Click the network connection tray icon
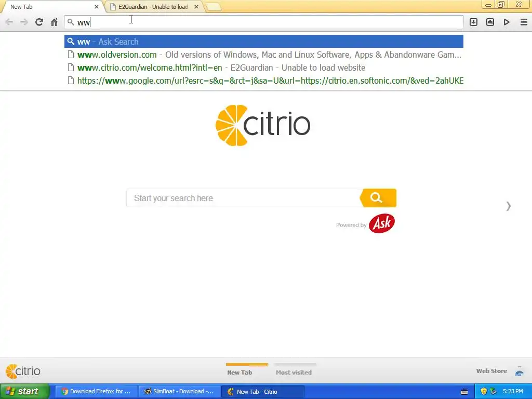Image resolution: width=532 pixels, height=399 pixels. click(x=494, y=391)
